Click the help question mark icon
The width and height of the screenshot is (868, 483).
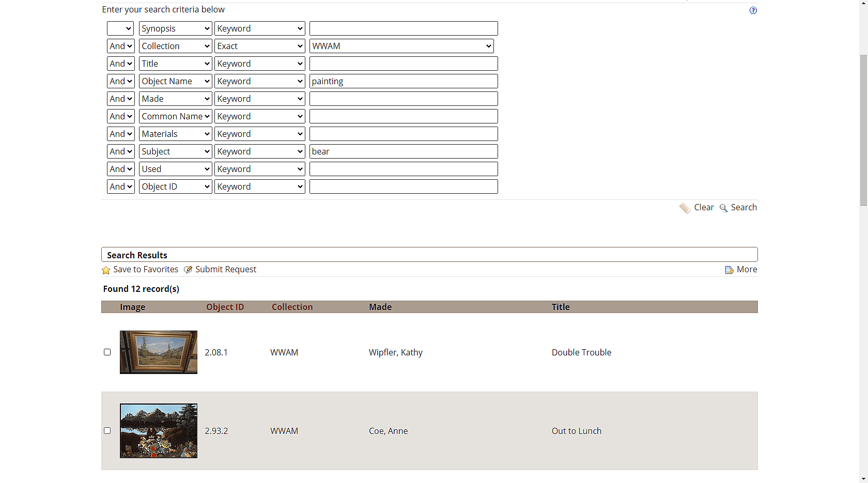(x=753, y=10)
